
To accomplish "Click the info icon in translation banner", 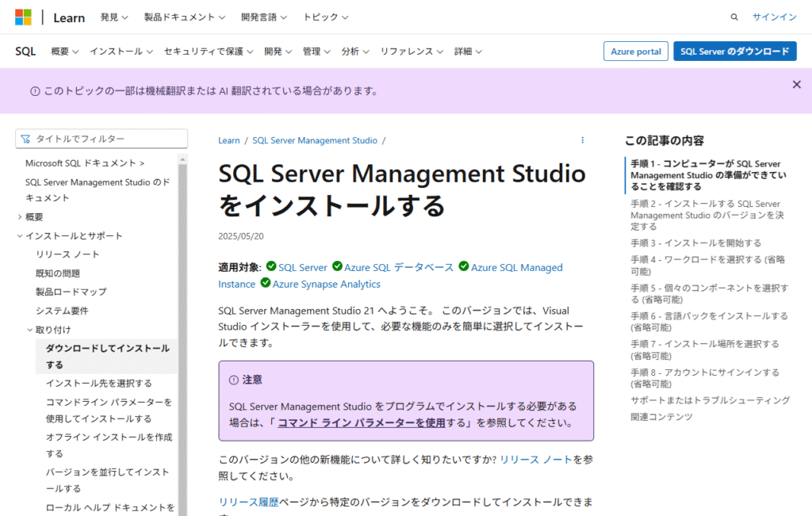I will (x=35, y=91).
